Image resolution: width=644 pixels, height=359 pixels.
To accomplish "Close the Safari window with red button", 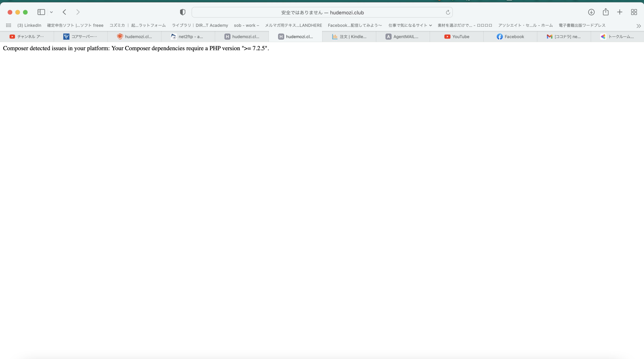I will click(10, 12).
